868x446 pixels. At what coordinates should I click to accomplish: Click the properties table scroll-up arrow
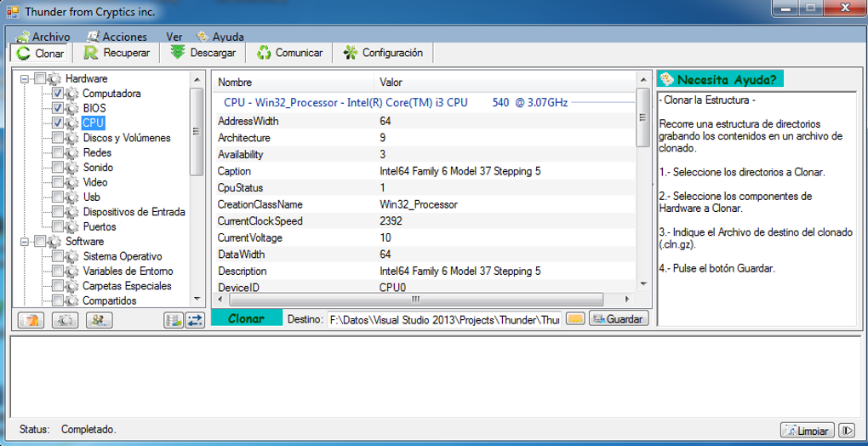[642, 80]
